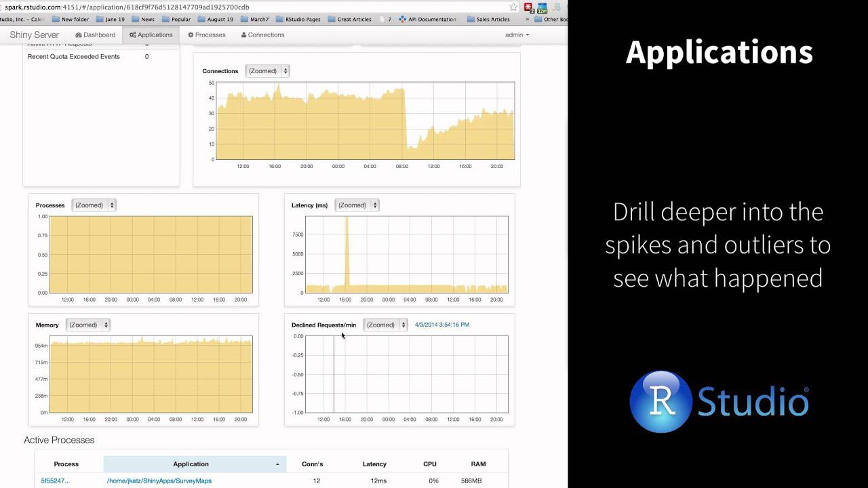Bookmark the page with the star icon
The image size is (868, 488).
coord(513,7)
